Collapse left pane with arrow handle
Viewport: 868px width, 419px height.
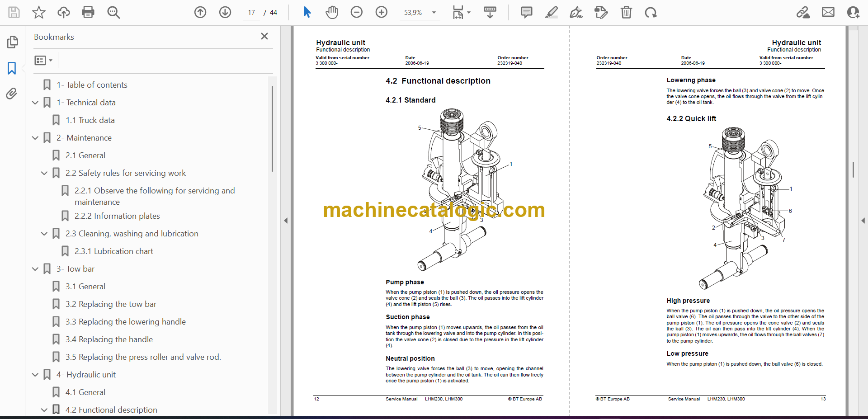[286, 221]
